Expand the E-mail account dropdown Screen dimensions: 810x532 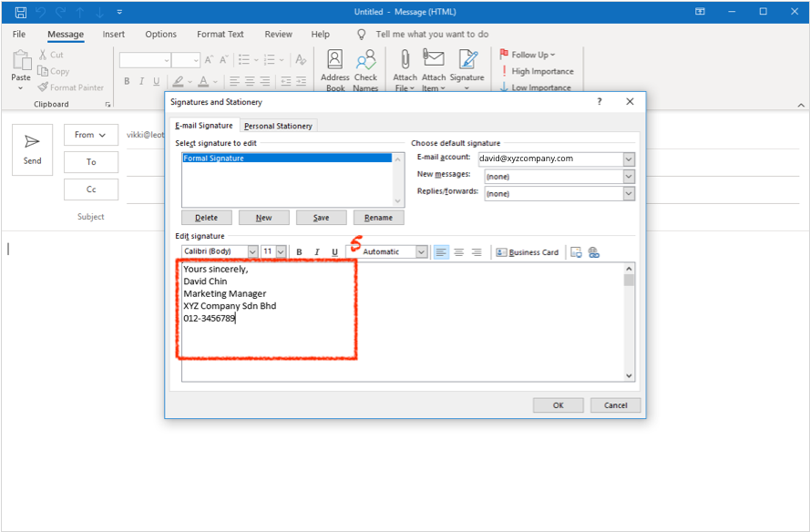tap(629, 159)
